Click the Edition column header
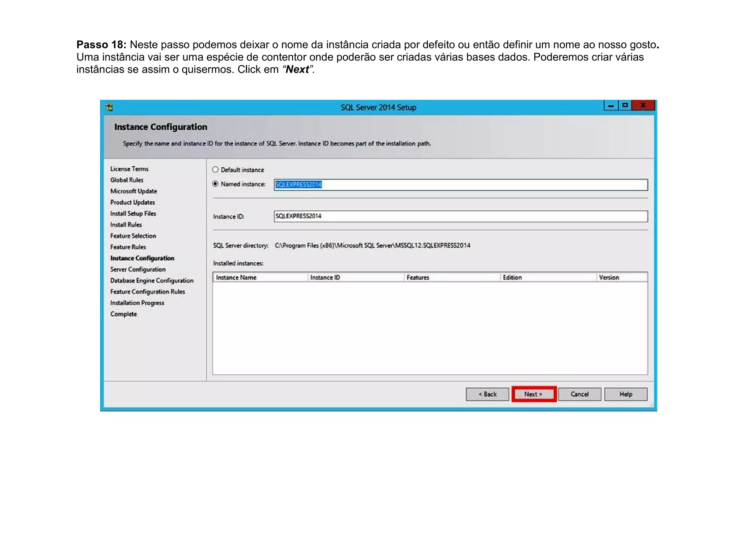 [548, 277]
